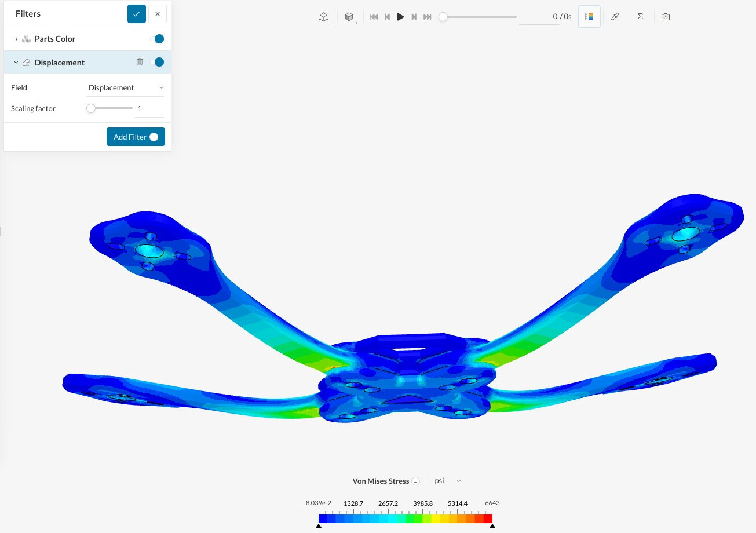Open the psi unit dropdown
This screenshot has width=756, height=533.
(x=448, y=481)
